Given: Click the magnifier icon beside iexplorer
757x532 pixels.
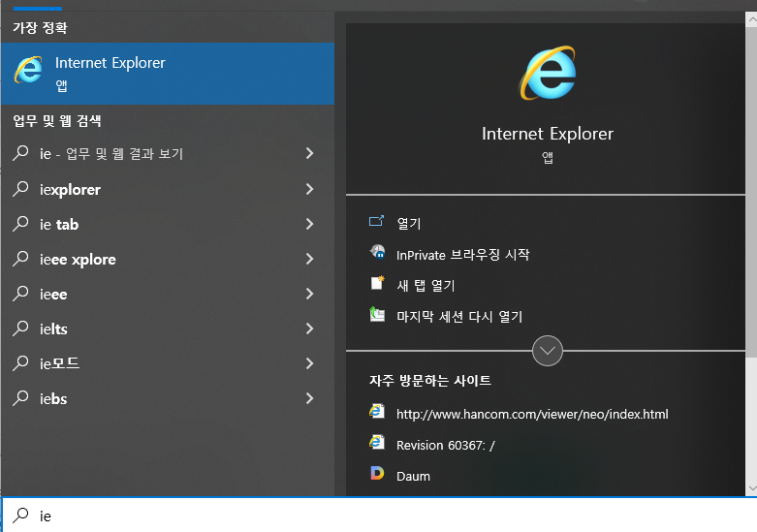Looking at the screenshot, I should [20, 188].
